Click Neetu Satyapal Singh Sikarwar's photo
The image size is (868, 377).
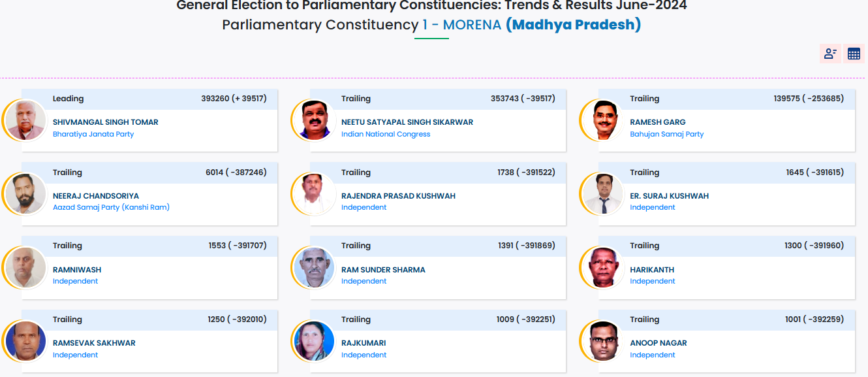(315, 120)
